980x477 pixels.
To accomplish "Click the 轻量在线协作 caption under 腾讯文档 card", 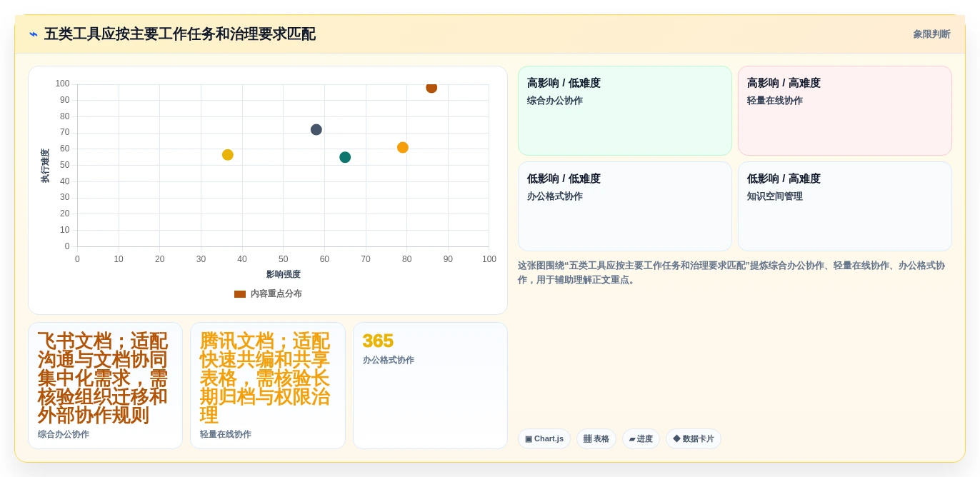I will [x=226, y=434].
